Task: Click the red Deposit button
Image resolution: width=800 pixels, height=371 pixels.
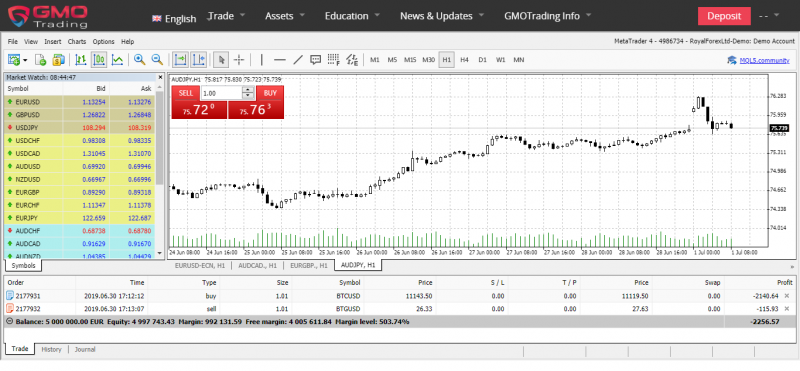Action: 724,16
